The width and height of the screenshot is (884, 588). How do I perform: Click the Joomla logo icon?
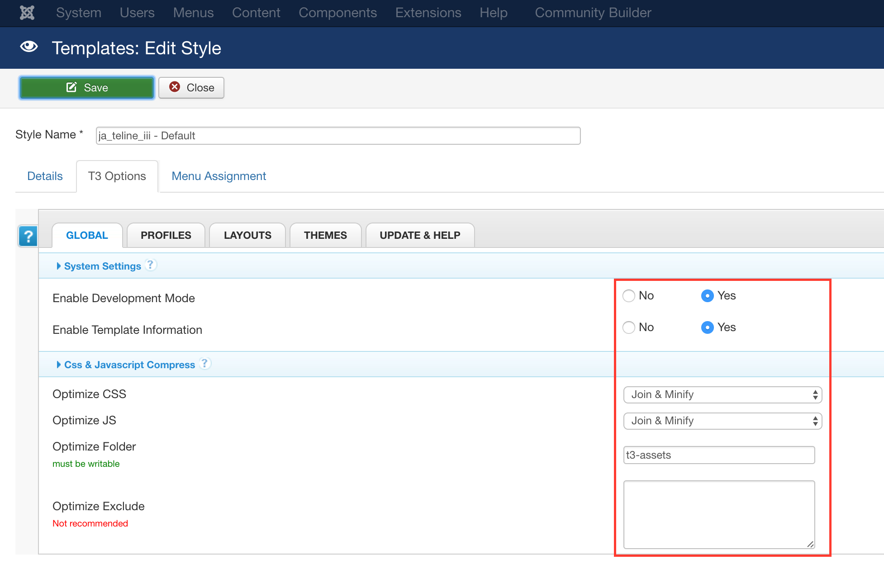tap(27, 13)
